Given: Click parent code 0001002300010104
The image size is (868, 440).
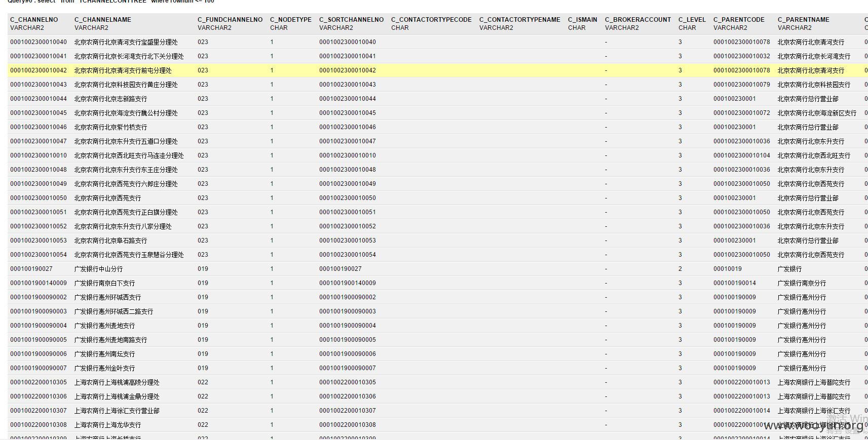Looking at the screenshot, I should click(742, 155).
